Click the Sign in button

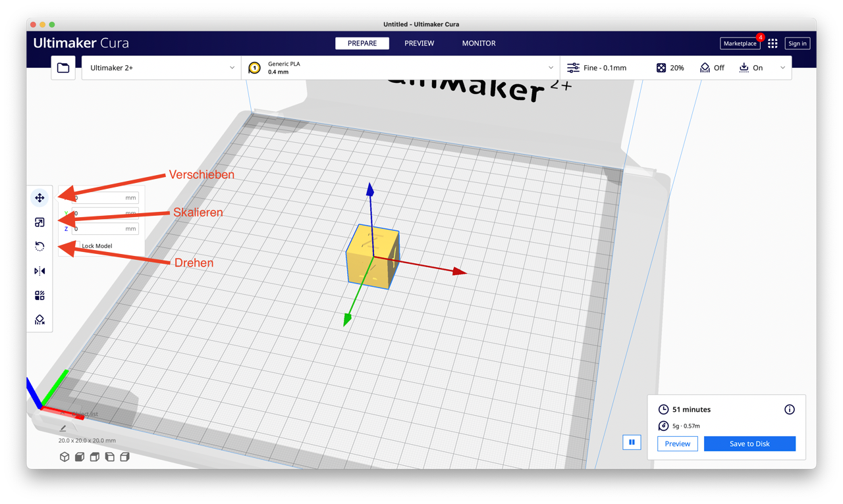[798, 43]
